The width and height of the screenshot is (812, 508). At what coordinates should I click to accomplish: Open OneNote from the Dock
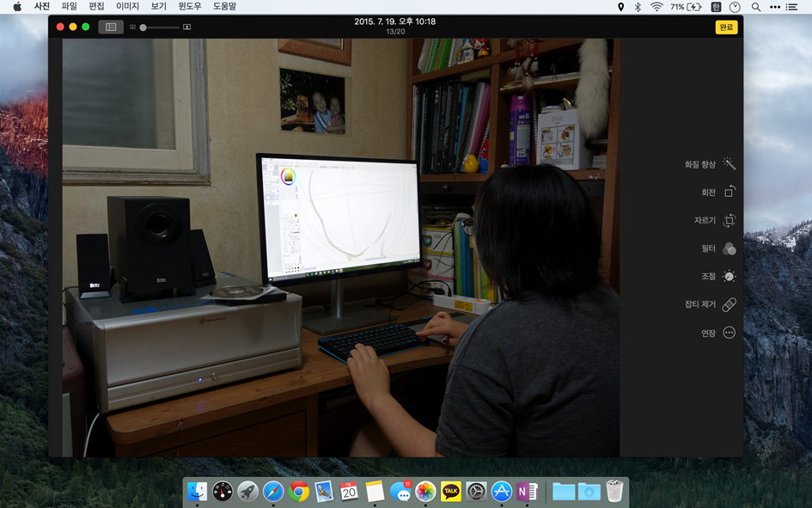pos(527,491)
